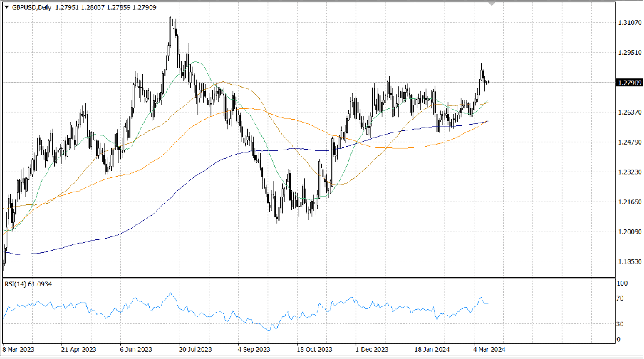Image resolution: width=644 pixels, height=359 pixels.
Task: Click the 20 Jul 2023 date label
Action: coord(195,349)
